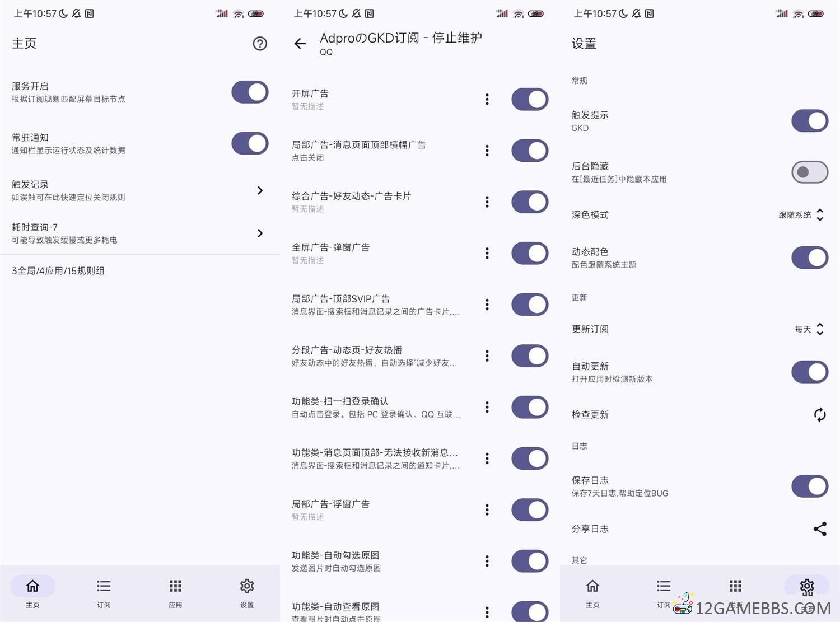
Task: Go back using the arrow icon
Action: point(300,44)
